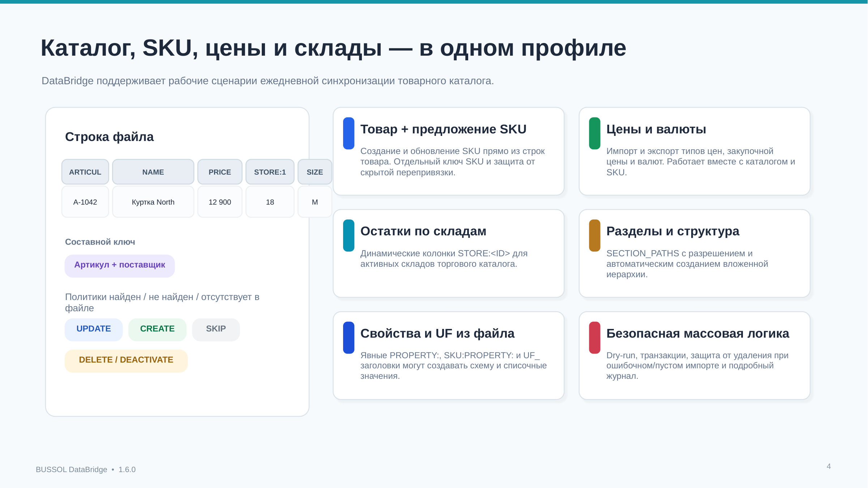Viewport: 868px width, 488px height.
Task: Click the DataBridge subtitle sentence
Action: tap(268, 81)
